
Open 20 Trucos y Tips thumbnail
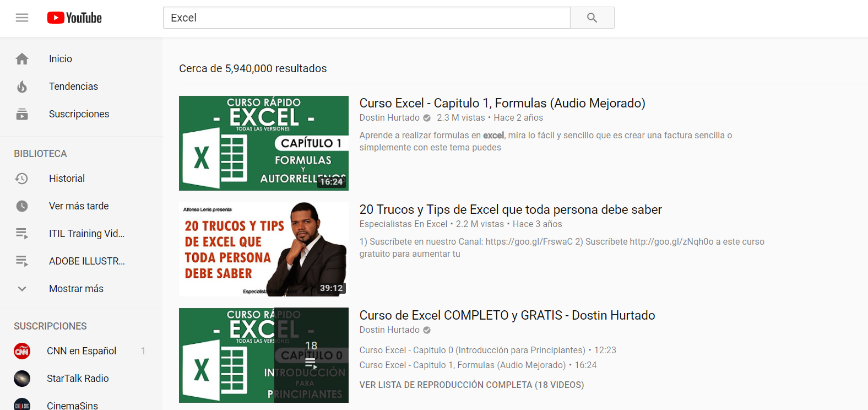pyautogui.click(x=264, y=249)
